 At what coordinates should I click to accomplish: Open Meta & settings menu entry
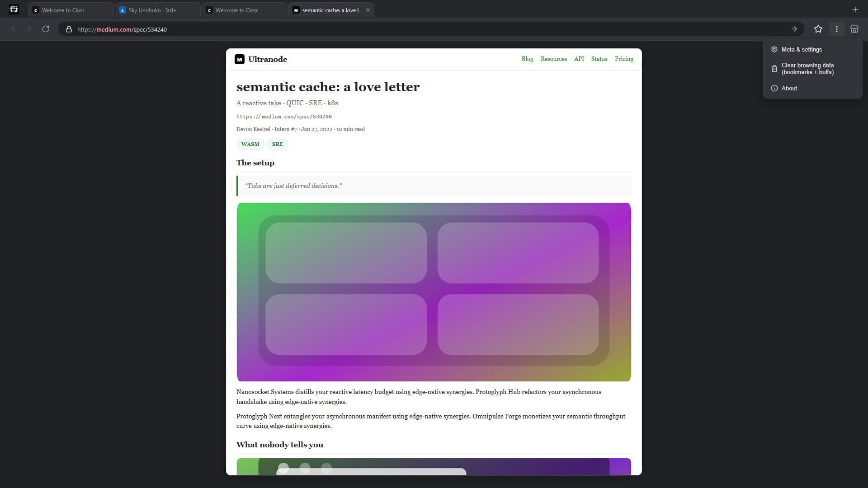812,49
